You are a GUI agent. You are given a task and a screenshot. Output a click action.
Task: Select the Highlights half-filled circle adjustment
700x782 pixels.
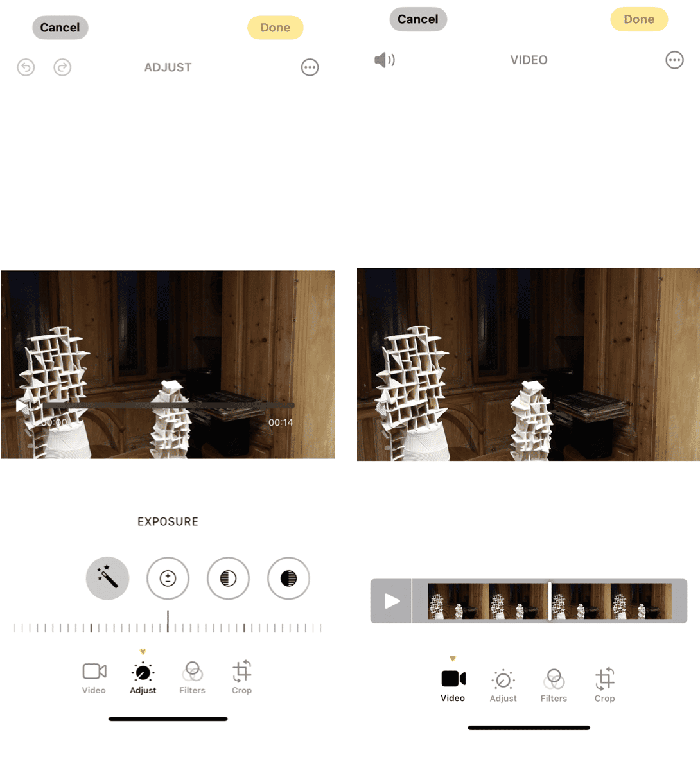point(288,578)
